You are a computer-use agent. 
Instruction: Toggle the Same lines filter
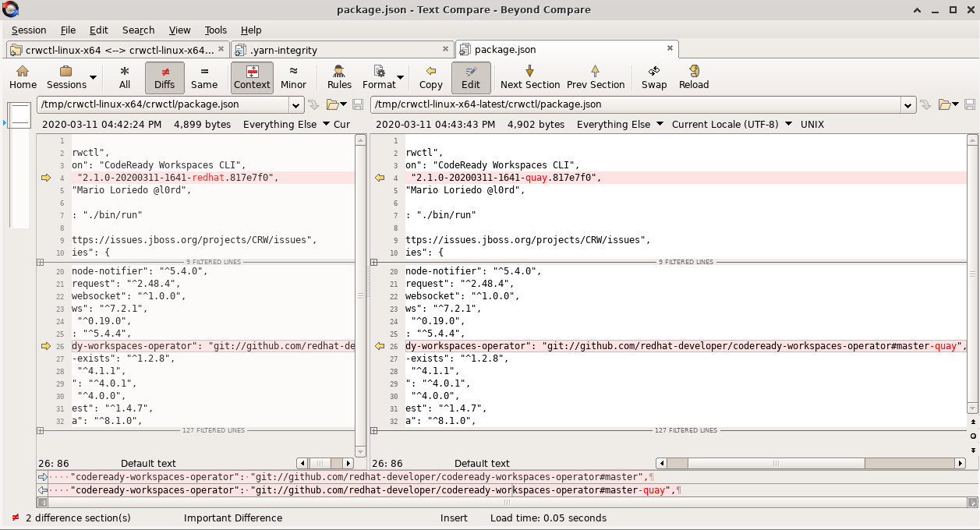(204, 77)
